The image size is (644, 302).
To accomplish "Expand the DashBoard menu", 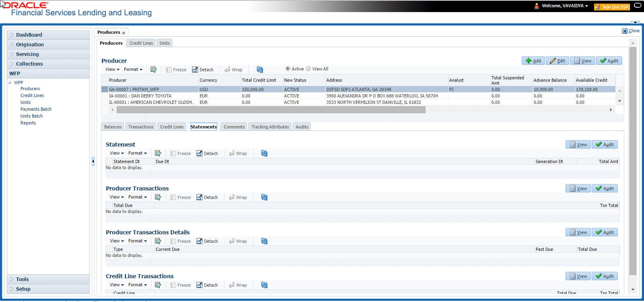I will click(48, 35).
